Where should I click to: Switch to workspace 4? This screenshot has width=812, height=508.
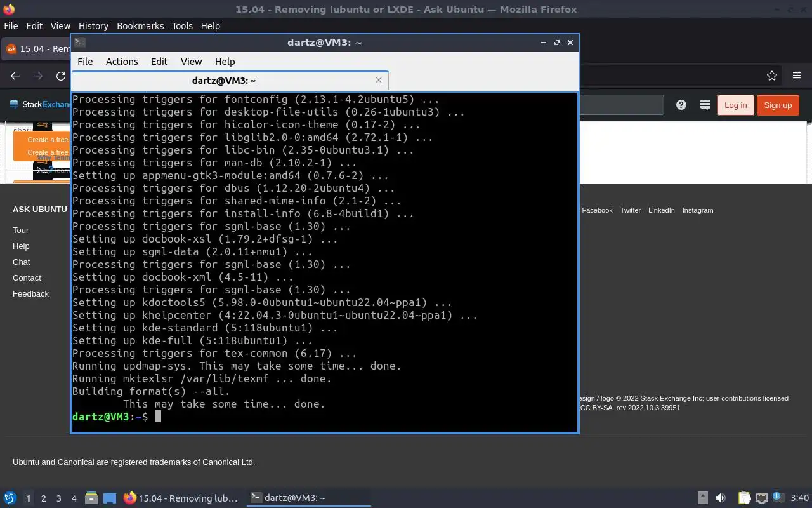tap(74, 498)
